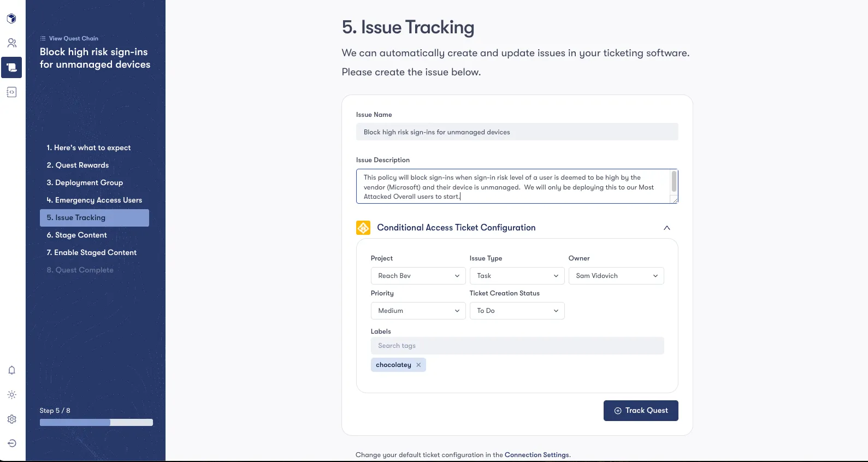The height and width of the screenshot is (462, 868).
Task: Collapse Conditional Access Ticket Configuration section
Action: [x=666, y=228]
